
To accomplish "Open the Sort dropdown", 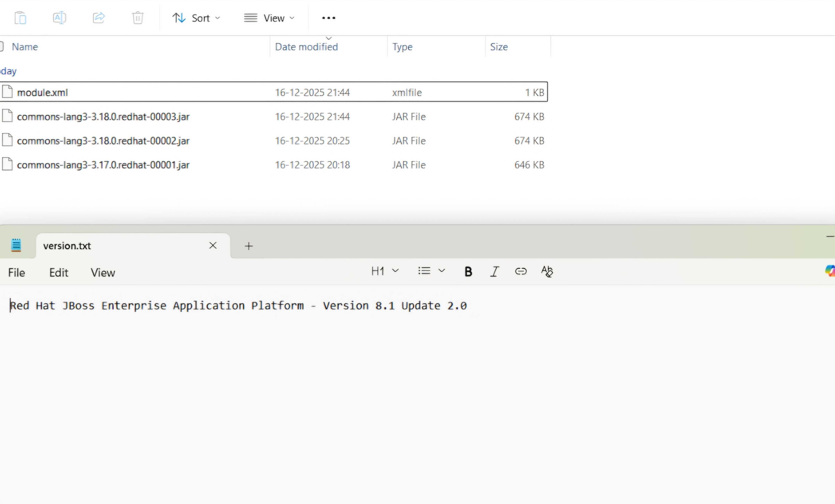I will [x=196, y=18].
